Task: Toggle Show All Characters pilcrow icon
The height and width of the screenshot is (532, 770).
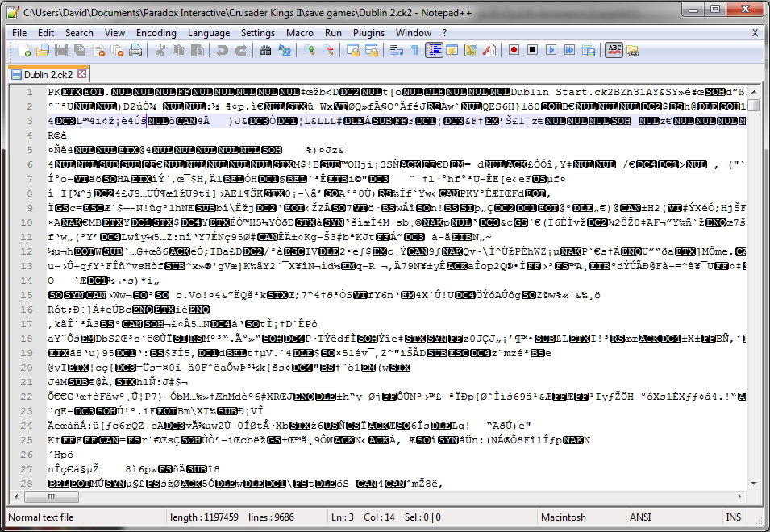Action: tap(414, 51)
